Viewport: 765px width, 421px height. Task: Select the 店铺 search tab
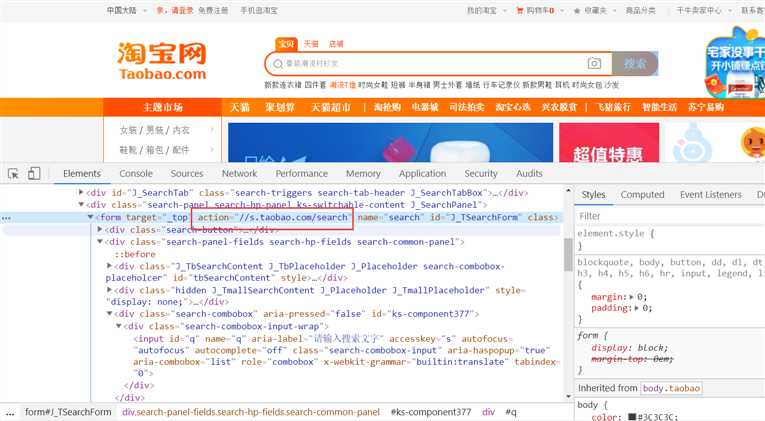(x=336, y=44)
